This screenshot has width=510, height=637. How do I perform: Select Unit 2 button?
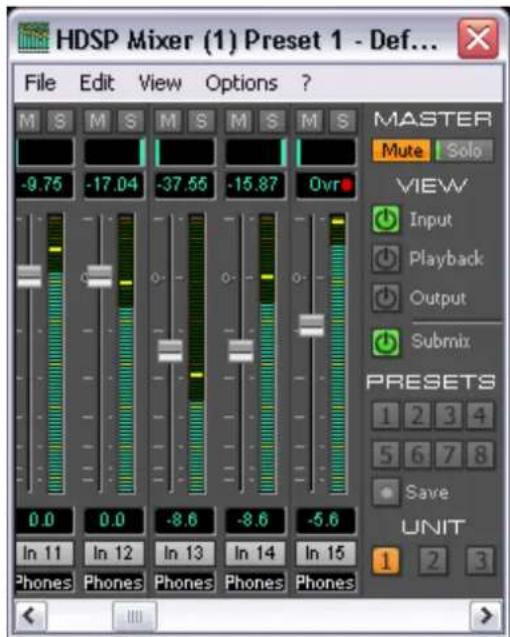[433, 561]
